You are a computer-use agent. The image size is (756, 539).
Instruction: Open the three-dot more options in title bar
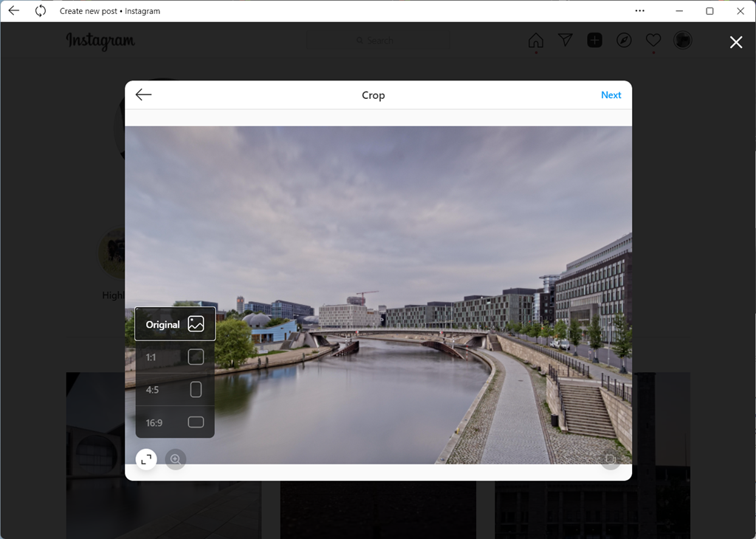639,11
